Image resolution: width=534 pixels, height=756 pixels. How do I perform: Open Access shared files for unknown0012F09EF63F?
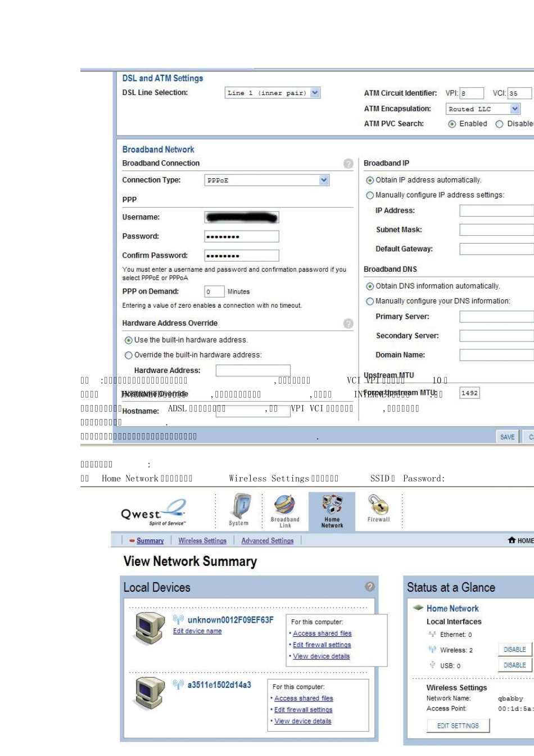tap(322, 633)
